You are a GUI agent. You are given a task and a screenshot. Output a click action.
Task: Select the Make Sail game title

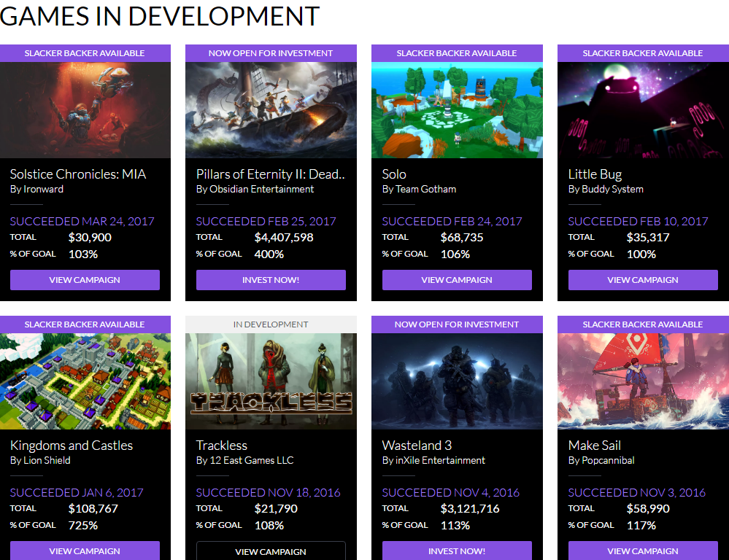point(595,446)
